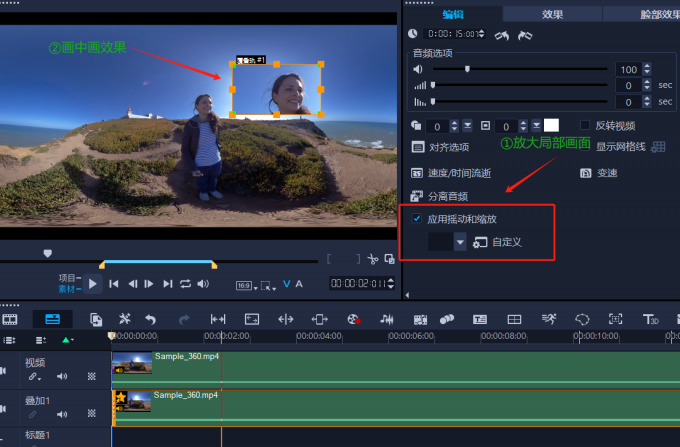
Task: Click the 速度/时间流逝 button
Action: point(458,173)
